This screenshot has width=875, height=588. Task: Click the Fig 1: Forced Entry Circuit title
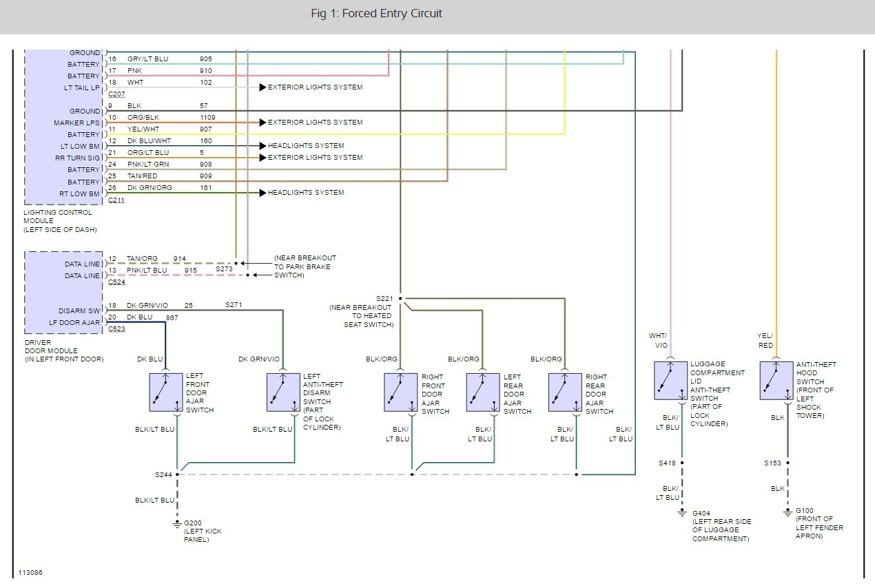(x=376, y=14)
